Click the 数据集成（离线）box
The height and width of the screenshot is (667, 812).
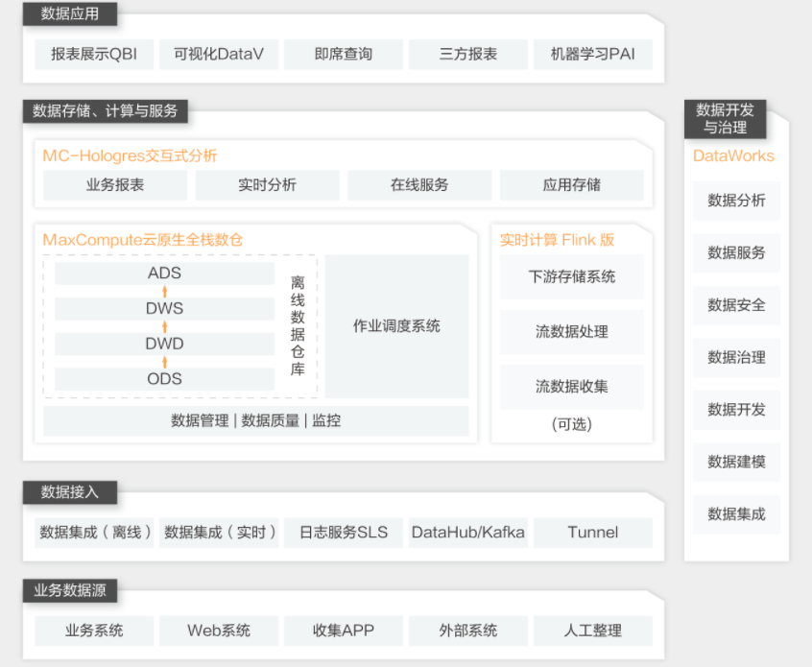pyautogui.click(x=94, y=533)
